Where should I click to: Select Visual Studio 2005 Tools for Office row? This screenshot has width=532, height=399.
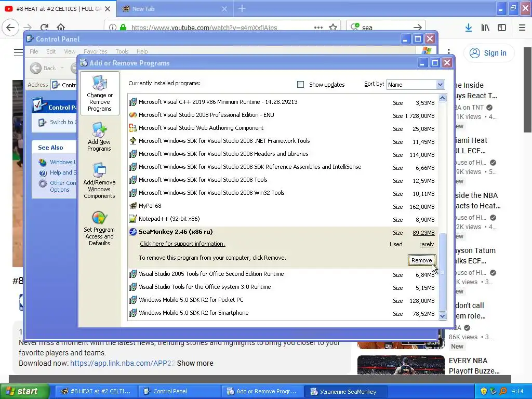click(283, 274)
